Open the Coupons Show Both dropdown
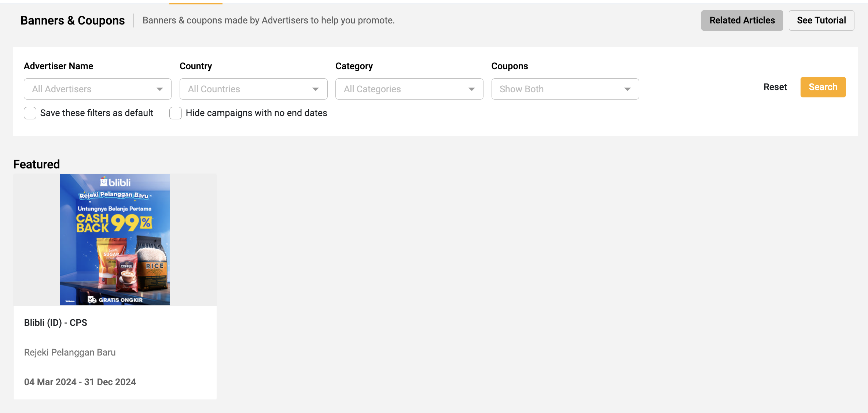Viewport: 868px width, 413px height. [x=565, y=89]
